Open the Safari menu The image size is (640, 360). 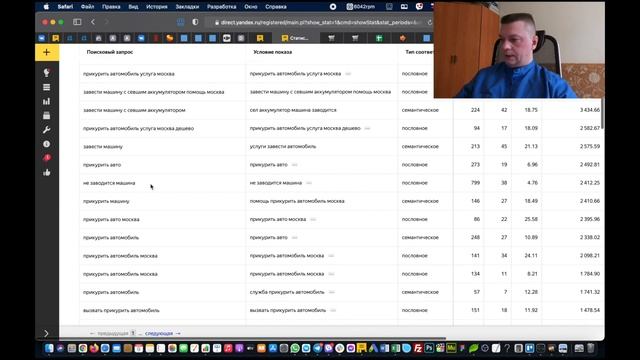click(x=65, y=7)
